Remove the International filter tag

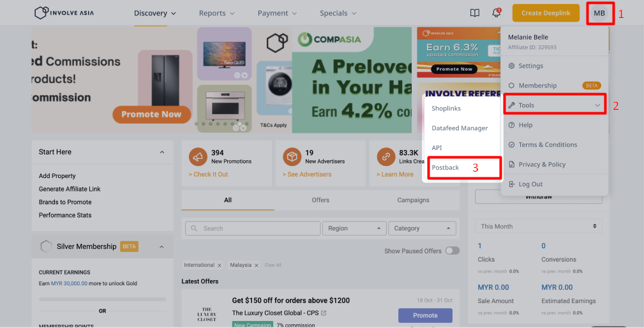(220, 265)
